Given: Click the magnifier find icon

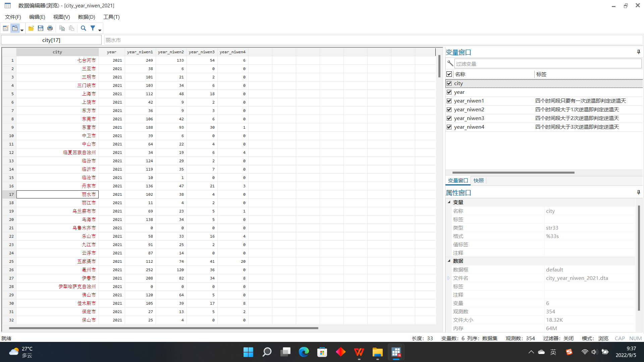Looking at the screenshot, I should (84, 28).
